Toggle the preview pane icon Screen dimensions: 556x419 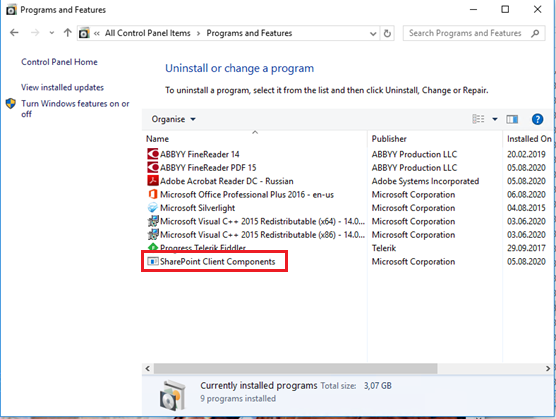[x=512, y=119]
